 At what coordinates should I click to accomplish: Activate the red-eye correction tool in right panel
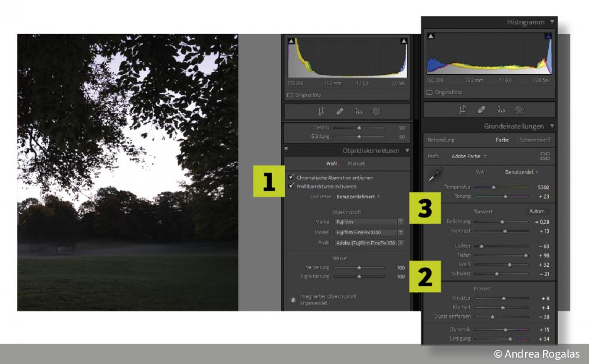[x=501, y=109]
